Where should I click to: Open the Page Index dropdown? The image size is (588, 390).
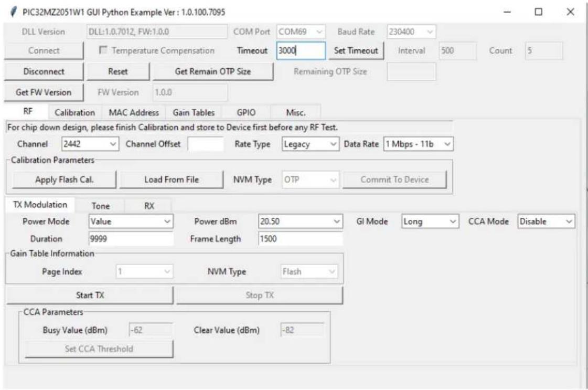[x=144, y=271]
